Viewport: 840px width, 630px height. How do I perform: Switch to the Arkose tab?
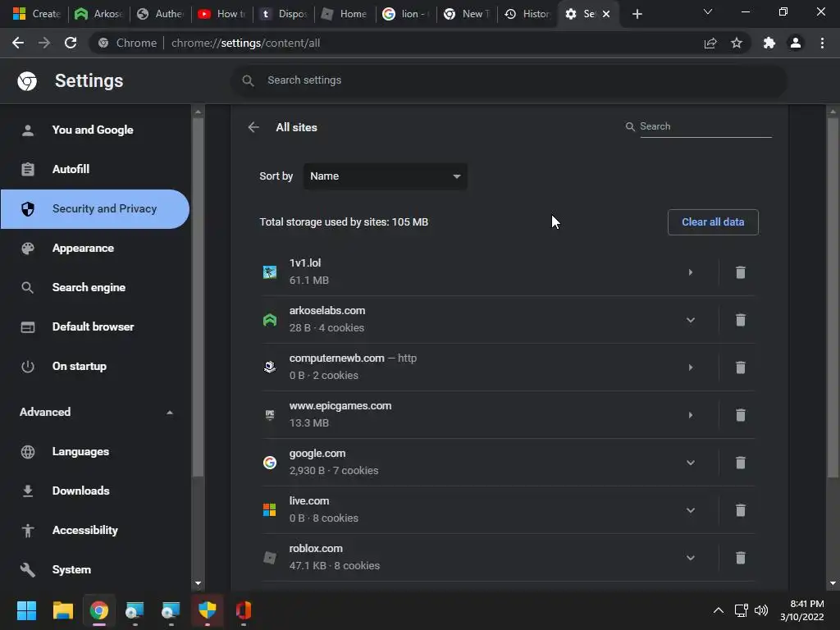(x=98, y=14)
